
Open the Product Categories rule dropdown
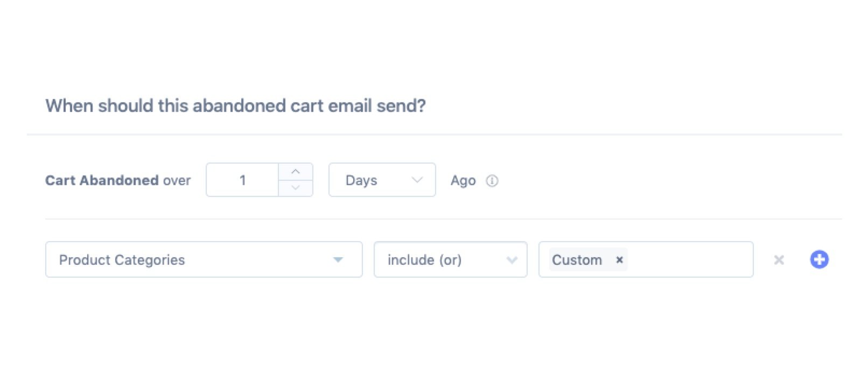[x=204, y=260]
